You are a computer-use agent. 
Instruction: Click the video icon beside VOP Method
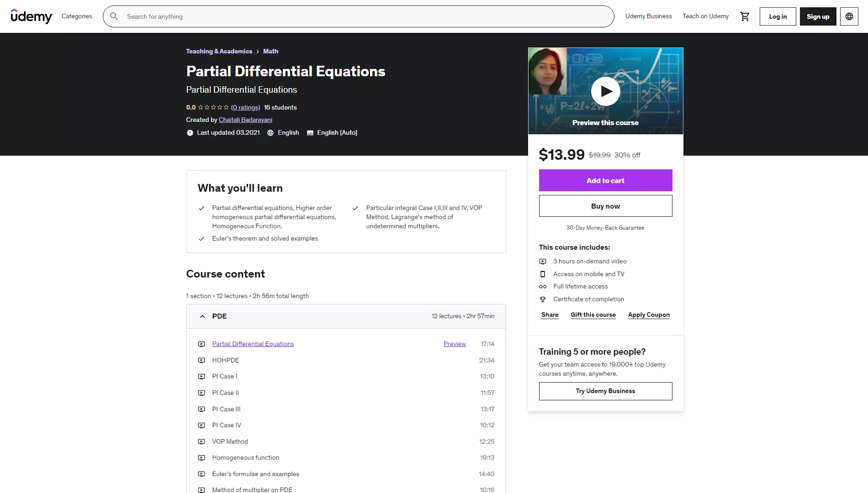[x=201, y=442]
